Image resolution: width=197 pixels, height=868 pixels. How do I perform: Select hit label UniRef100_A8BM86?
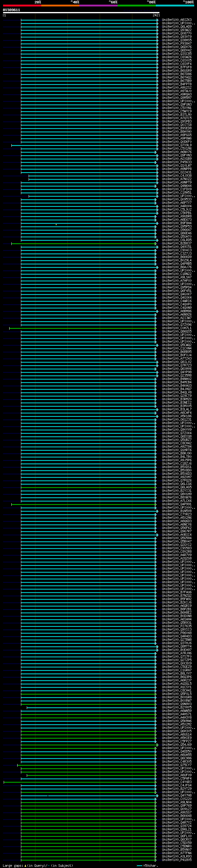pyautogui.click(x=177, y=311)
